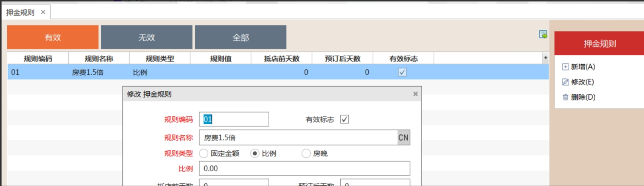Select the 固定金额 radio option
The width and height of the screenshot is (644, 186).
[x=204, y=154]
